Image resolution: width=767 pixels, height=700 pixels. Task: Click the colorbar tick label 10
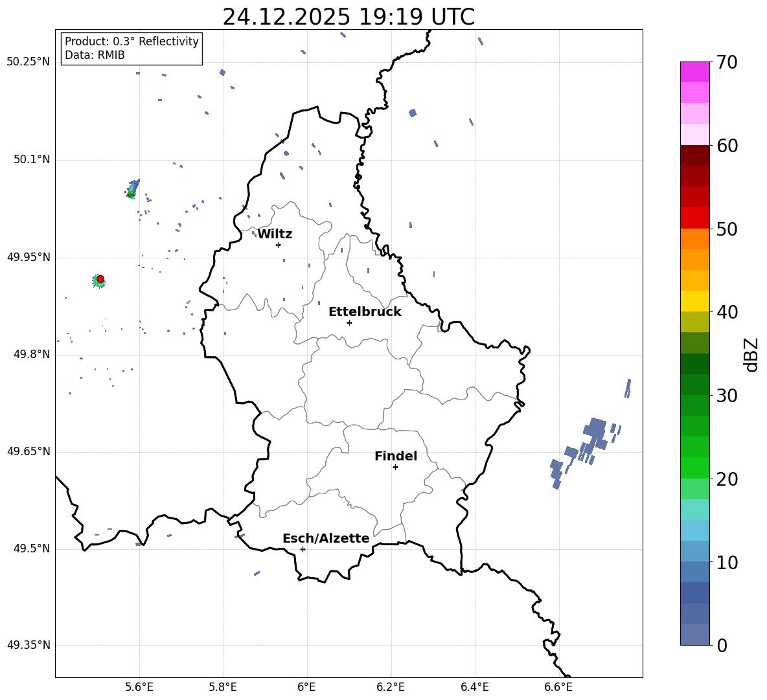tap(727, 562)
